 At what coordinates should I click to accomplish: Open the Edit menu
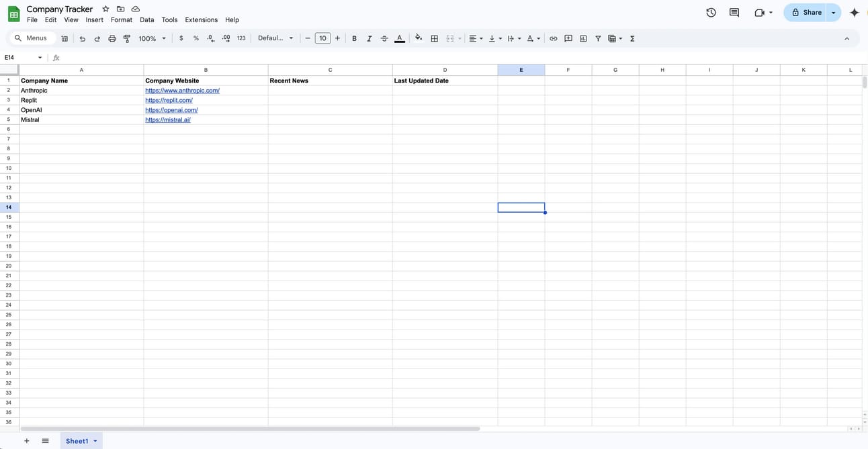[x=50, y=20]
